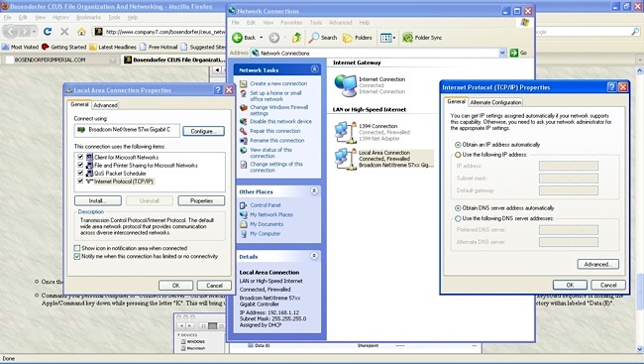
Task: Open help for Local Area Connection Properties
Action: [x=218, y=90]
